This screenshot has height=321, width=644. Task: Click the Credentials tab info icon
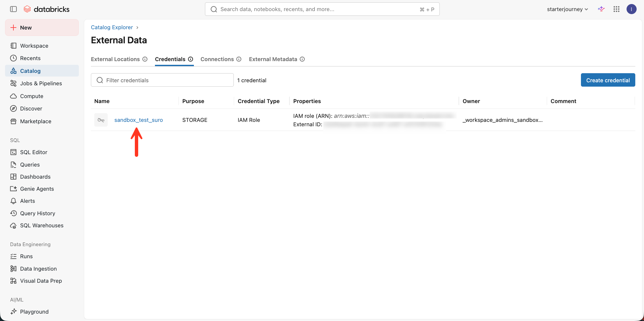191,59
